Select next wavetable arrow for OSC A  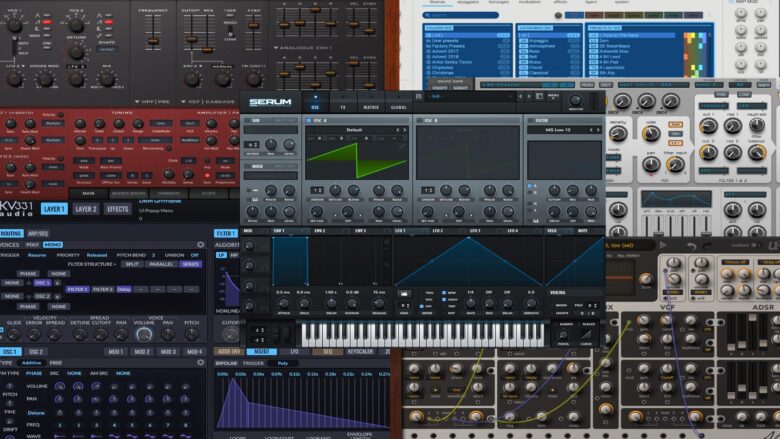(x=404, y=130)
